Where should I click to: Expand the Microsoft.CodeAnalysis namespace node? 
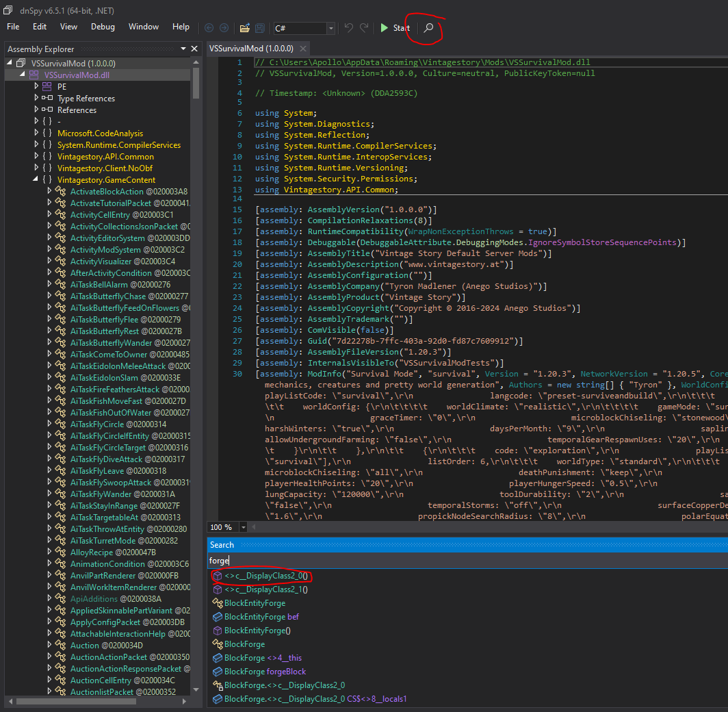tap(37, 133)
